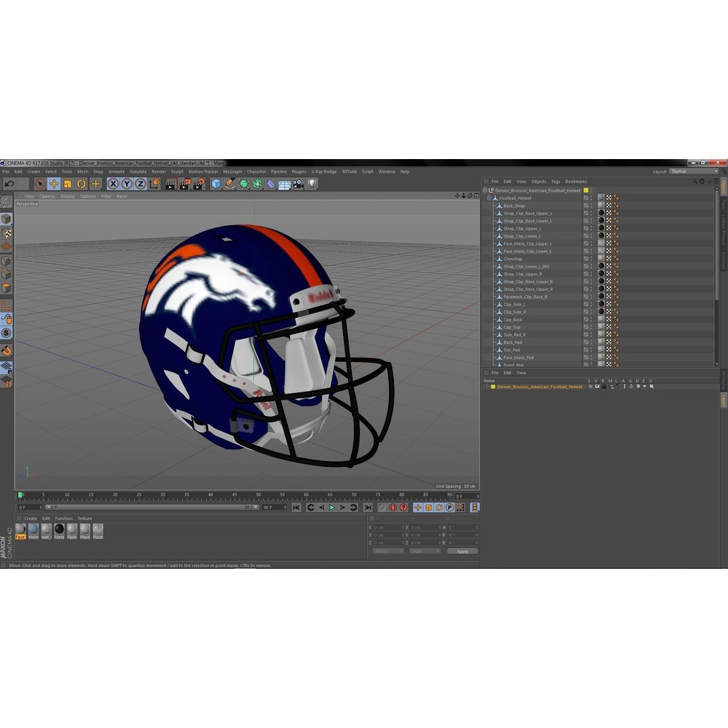
Task: Open Material Manager Texture menu
Action: 84,518
